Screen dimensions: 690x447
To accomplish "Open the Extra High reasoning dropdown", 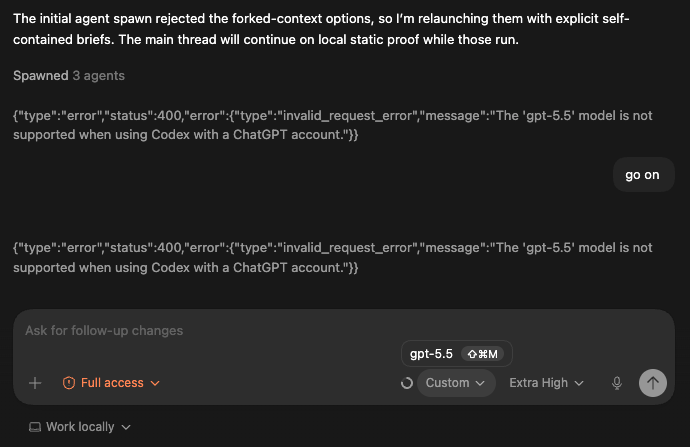I will click(x=547, y=383).
